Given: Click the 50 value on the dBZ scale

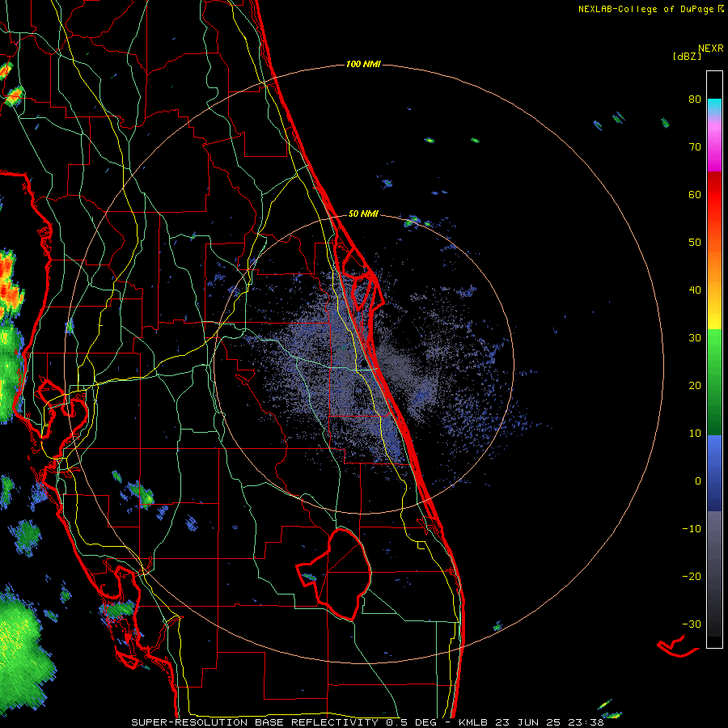Looking at the screenshot, I should pos(695,243).
